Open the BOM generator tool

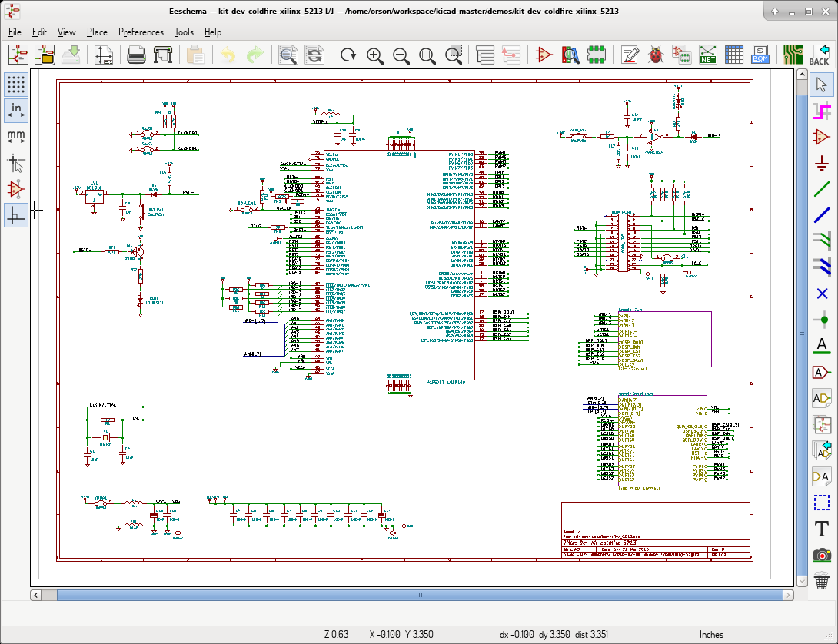click(760, 55)
